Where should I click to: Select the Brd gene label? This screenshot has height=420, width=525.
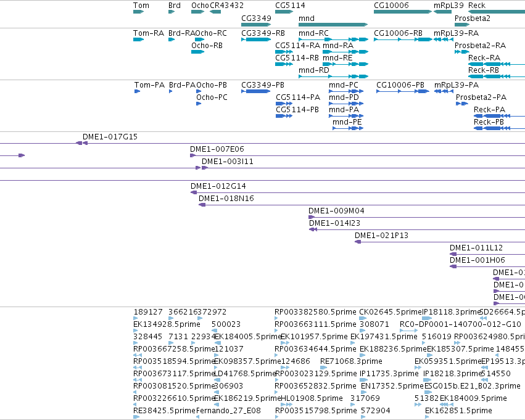(x=175, y=6)
